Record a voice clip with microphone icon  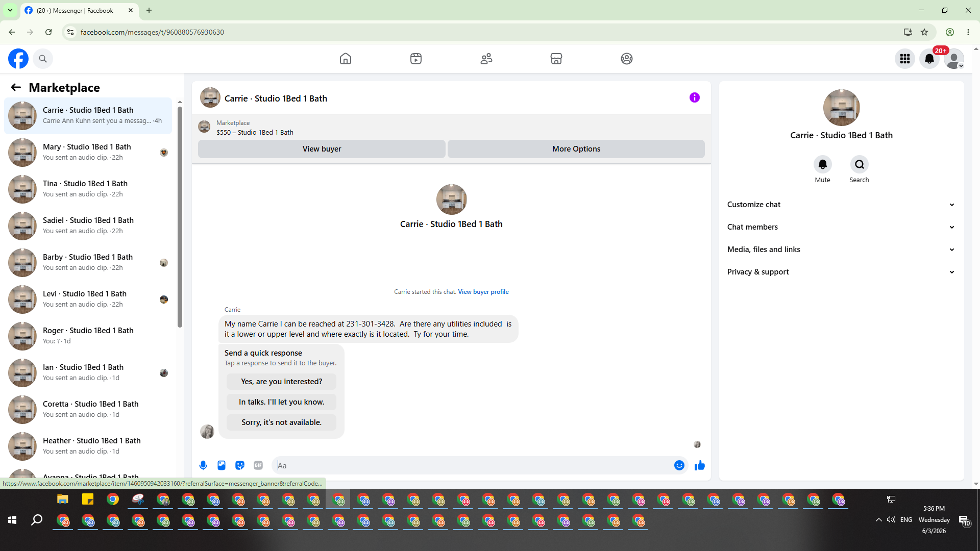coord(203,465)
